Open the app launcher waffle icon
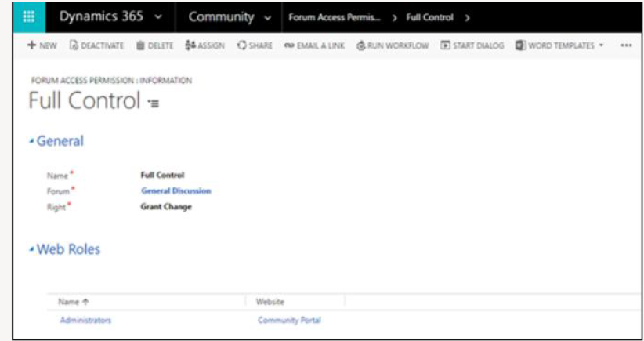This screenshot has height=341, width=644. [29, 17]
